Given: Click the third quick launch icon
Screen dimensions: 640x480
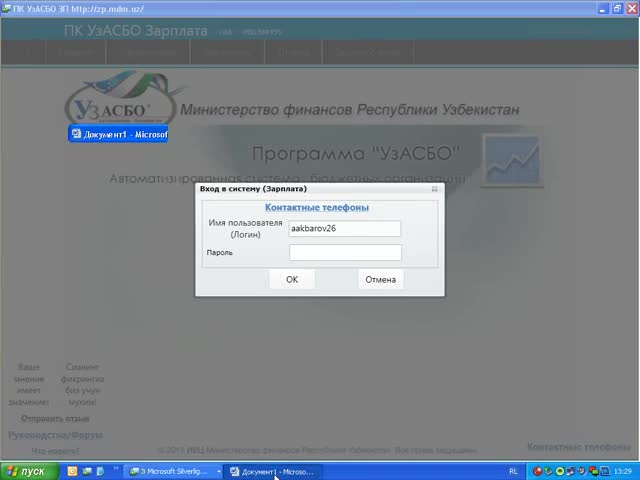Looking at the screenshot, I should tap(100, 471).
